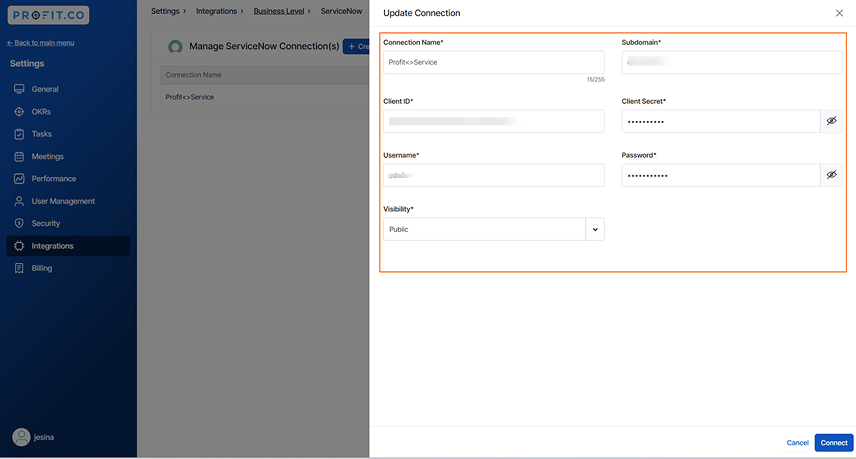Click Settings breadcrumb
This screenshot has width=856, height=459.
click(165, 11)
